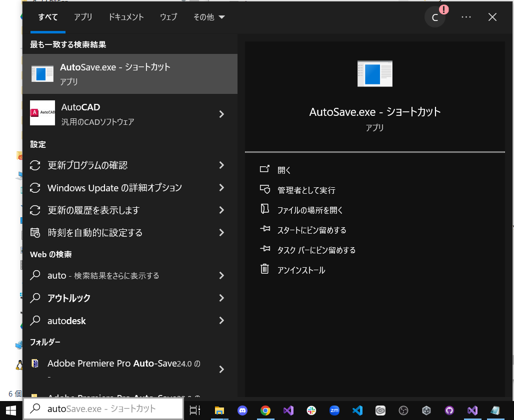
Task: Open first Visual Studio taskbar icon beside Chrome
Action: pyautogui.click(x=288, y=410)
